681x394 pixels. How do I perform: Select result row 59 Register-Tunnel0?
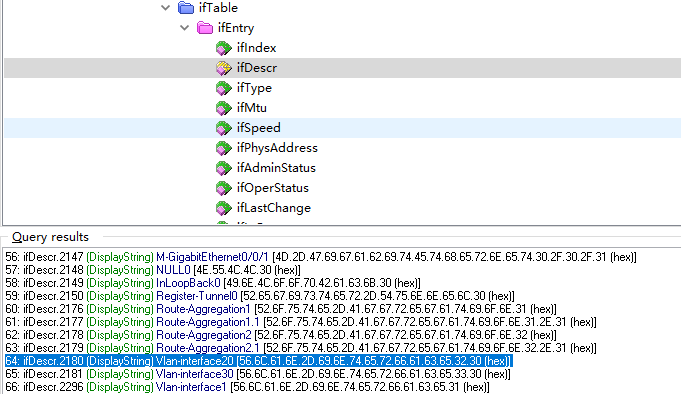(260, 296)
